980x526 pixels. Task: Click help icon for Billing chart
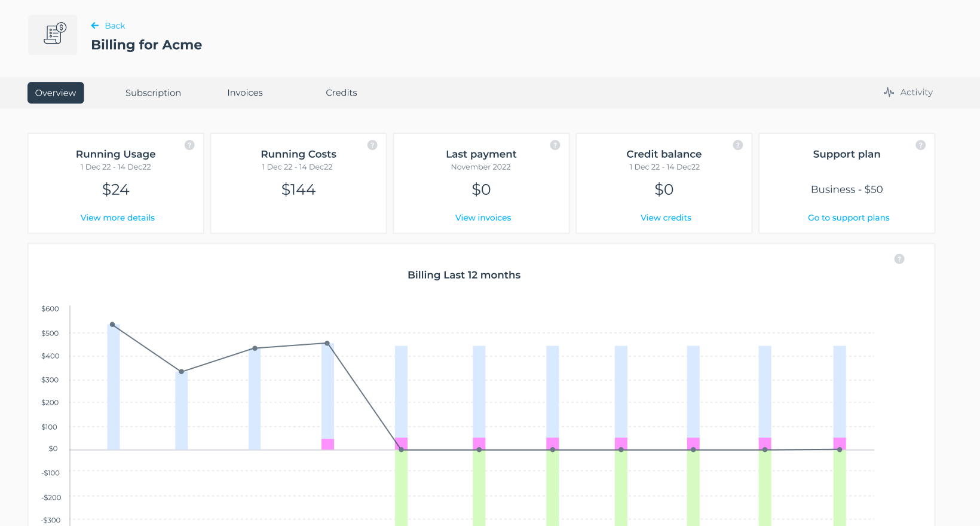[x=899, y=259]
